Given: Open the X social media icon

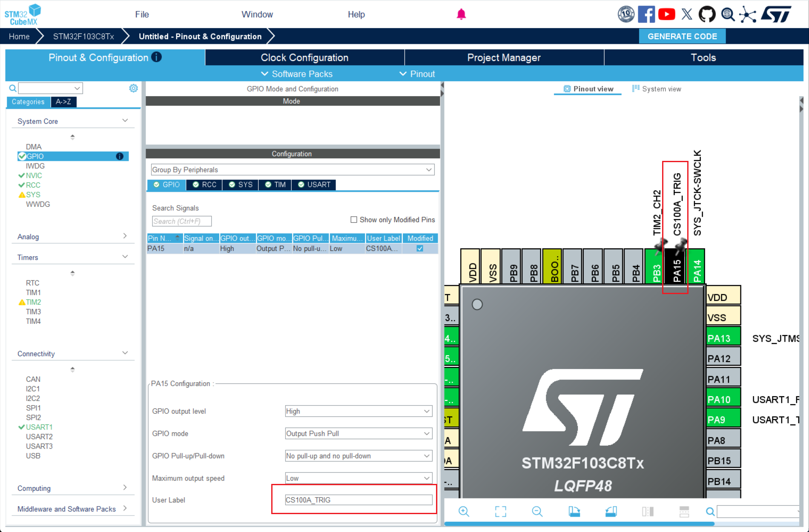Looking at the screenshot, I should point(687,14).
